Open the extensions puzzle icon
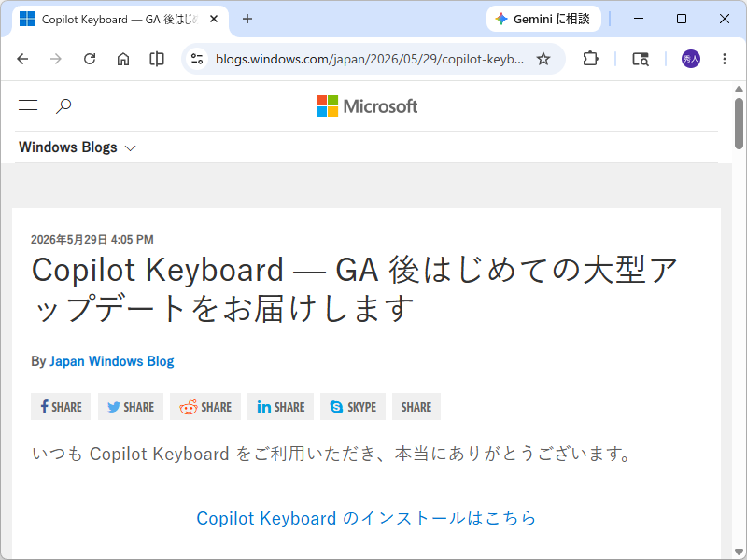 pos(590,59)
